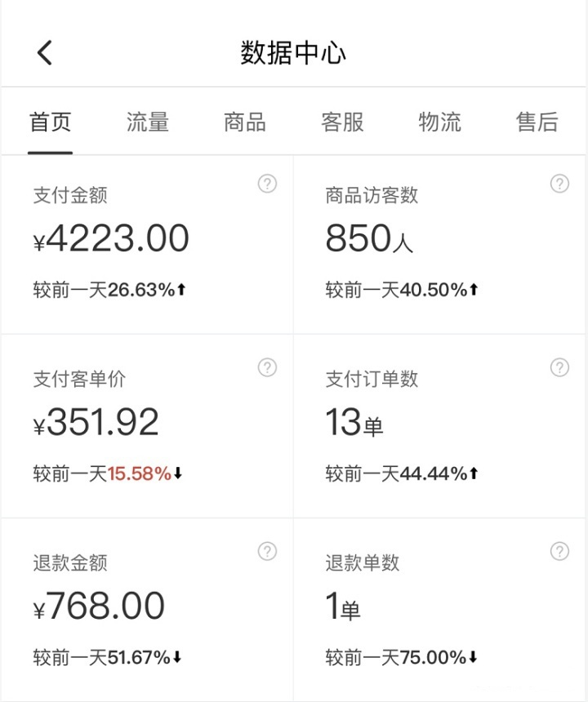588x702 pixels.
Task: Select the 物流 tab
Action: [x=439, y=122]
